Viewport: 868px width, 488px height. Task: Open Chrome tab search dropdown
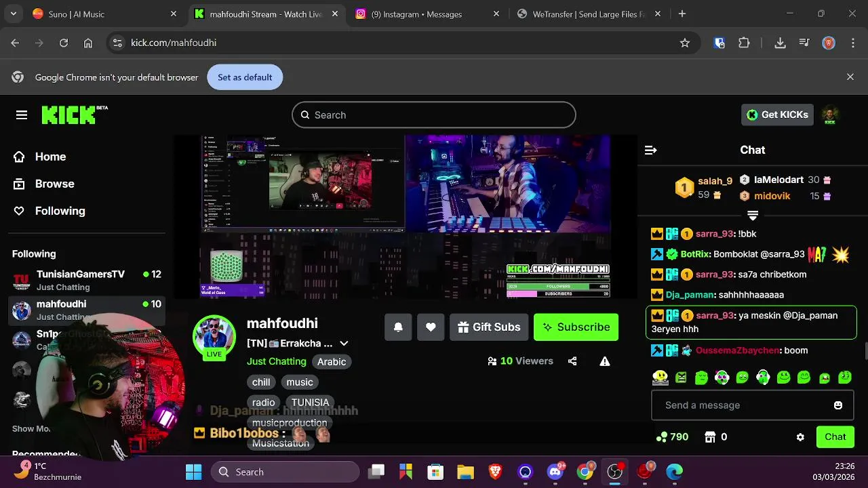point(13,14)
